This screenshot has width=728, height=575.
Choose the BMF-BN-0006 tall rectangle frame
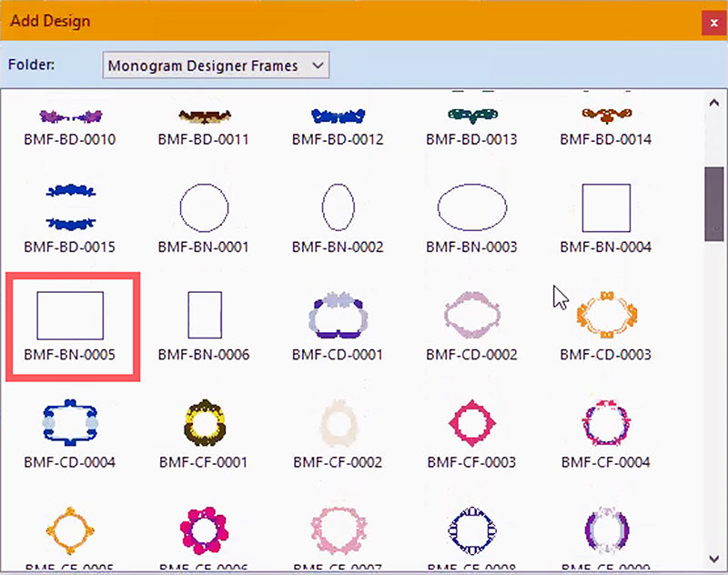(204, 316)
